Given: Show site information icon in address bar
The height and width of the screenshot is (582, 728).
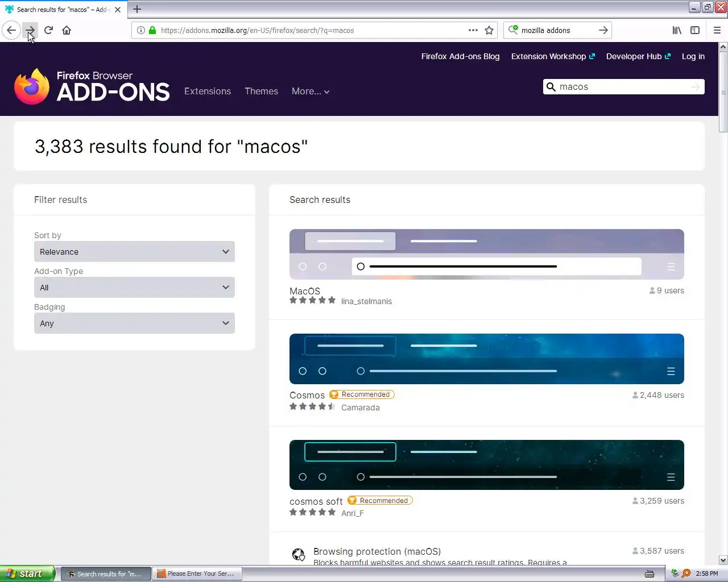Looking at the screenshot, I should point(141,30).
